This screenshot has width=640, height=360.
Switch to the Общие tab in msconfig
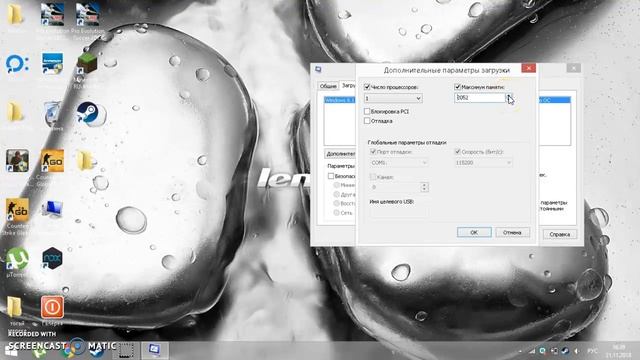click(328, 86)
